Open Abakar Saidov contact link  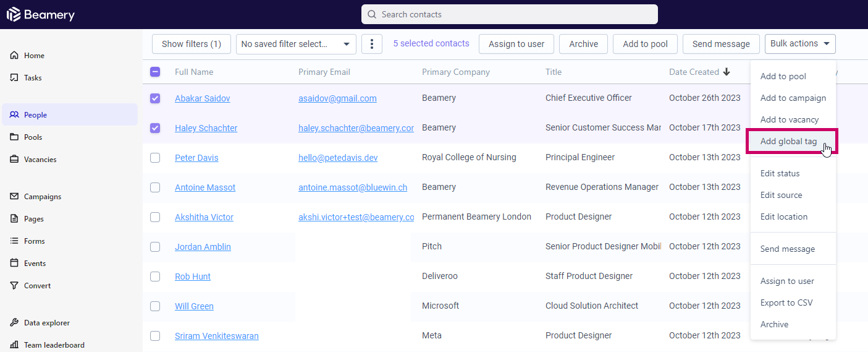click(x=203, y=98)
